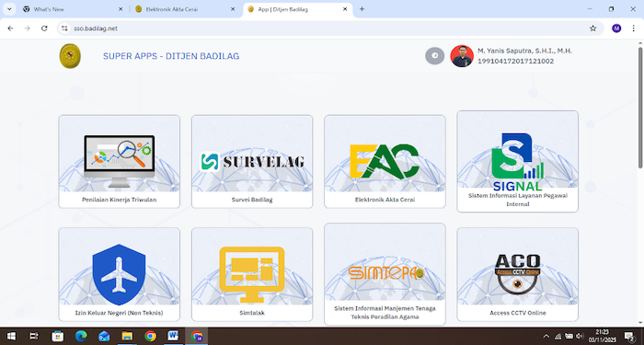Open the Chrome profile M avatar

coord(616,29)
